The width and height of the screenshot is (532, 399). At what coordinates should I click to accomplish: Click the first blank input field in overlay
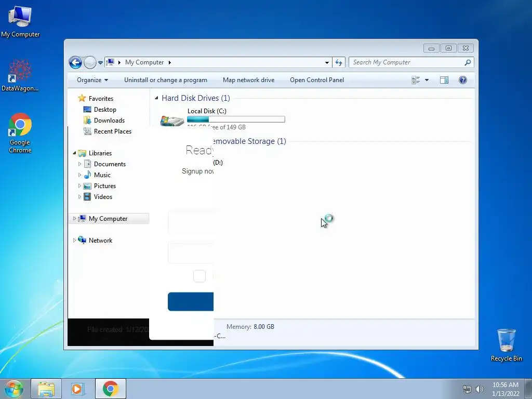[x=191, y=221]
